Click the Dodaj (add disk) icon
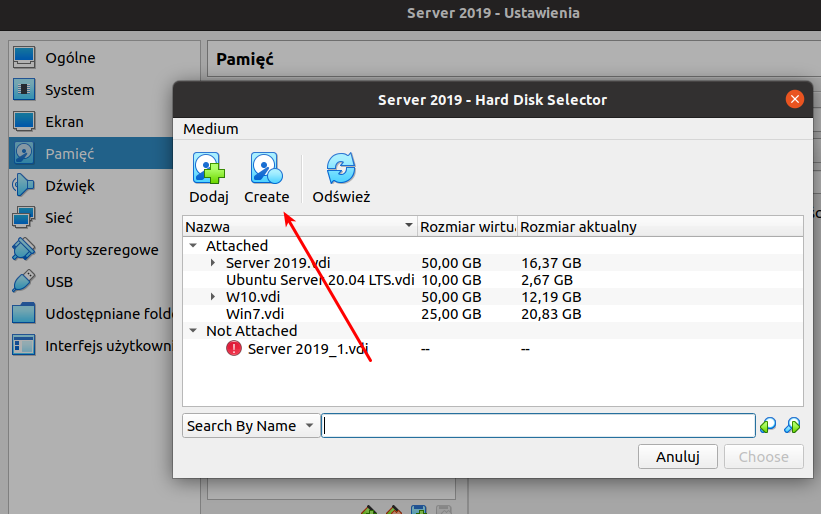The height and width of the screenshot is (514, 821). pyautogui.click(x=209, y=169)
